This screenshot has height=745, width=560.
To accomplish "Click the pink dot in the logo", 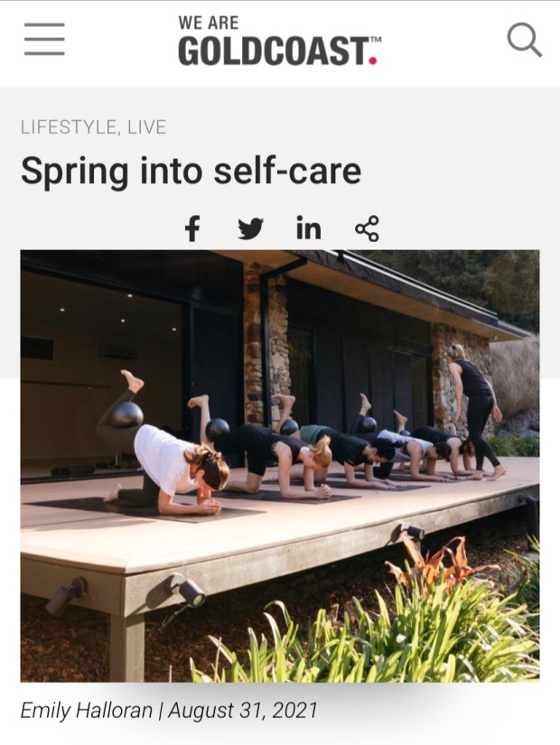I will pyautogui.click(x=373, y=61).
